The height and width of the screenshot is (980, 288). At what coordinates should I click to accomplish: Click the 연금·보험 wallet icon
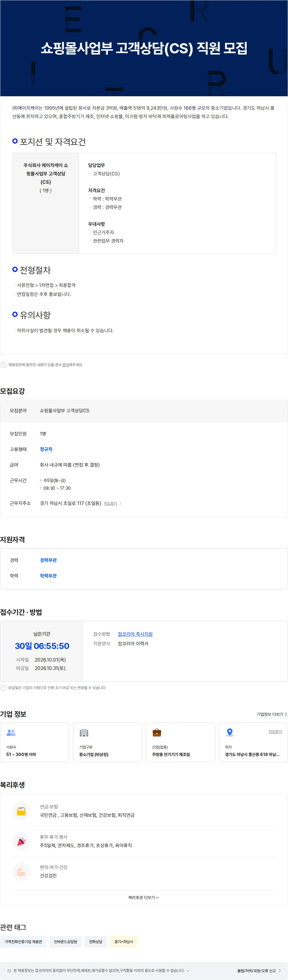pos(21,811)
